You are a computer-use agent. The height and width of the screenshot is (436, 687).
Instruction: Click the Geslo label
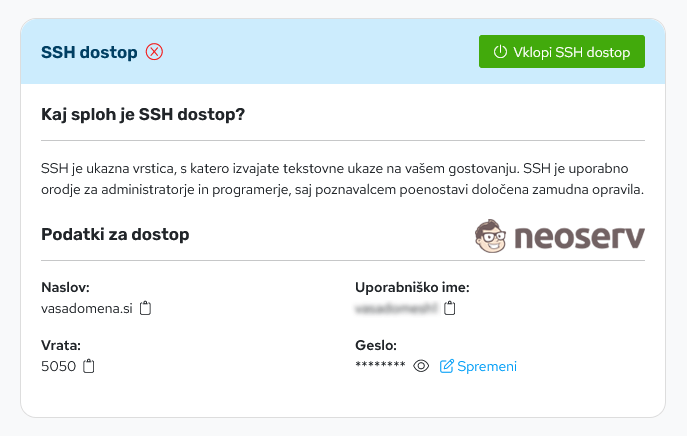click(x=377, y=345)
